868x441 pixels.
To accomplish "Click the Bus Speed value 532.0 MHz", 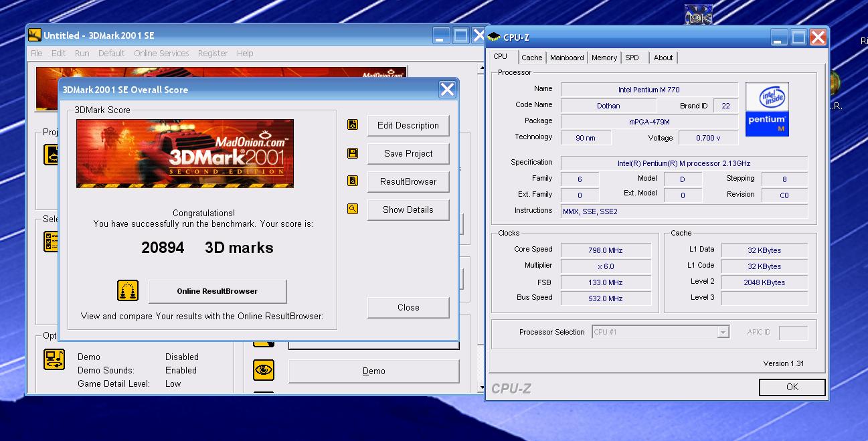I will click(606, 298).
